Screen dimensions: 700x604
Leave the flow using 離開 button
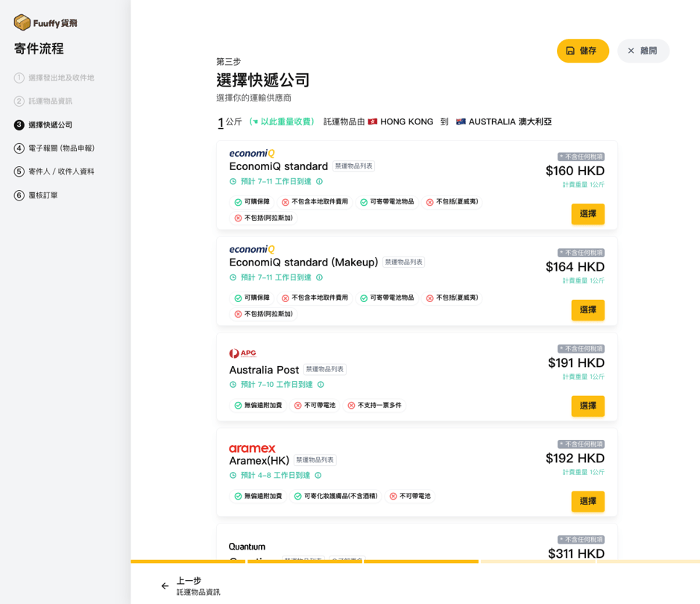coord(643,51)
